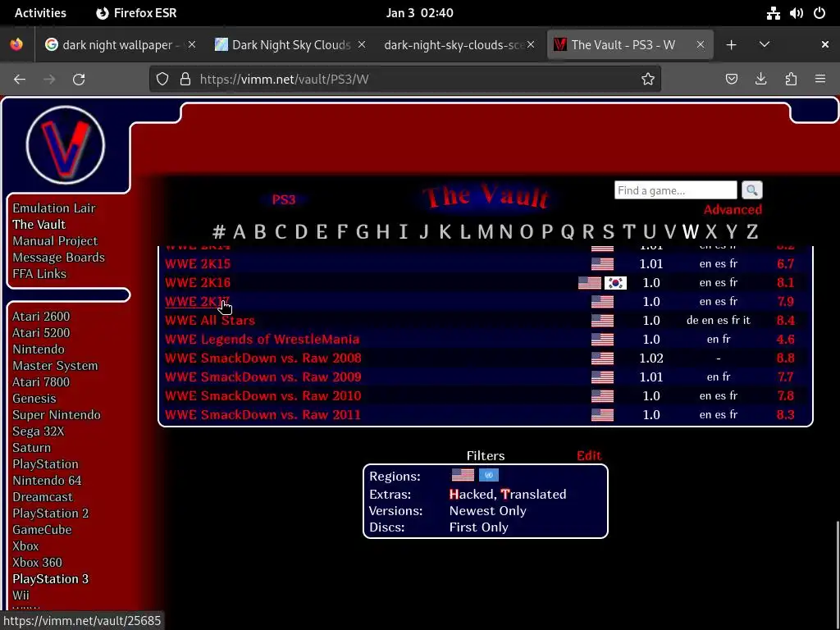Open the clock showing Jan 3 02:40
Image resolution: width=840 pixels, height=630 pixels.
[419, 13]
